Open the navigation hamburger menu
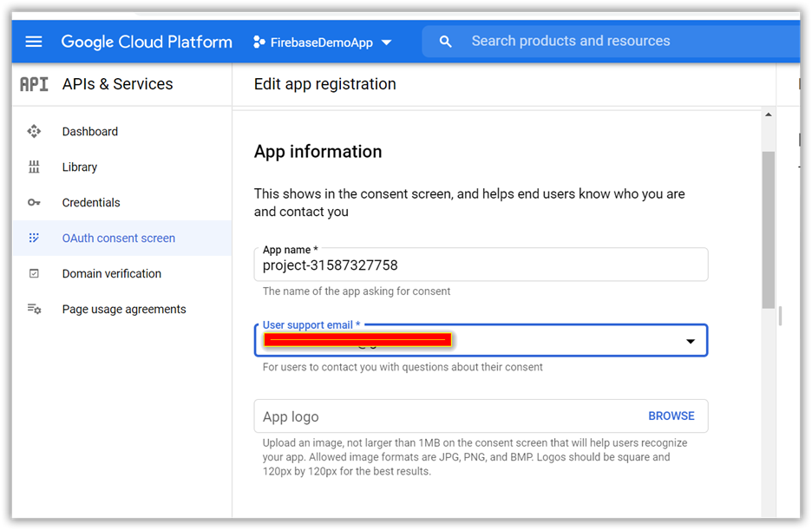 [x=33, y=41]
